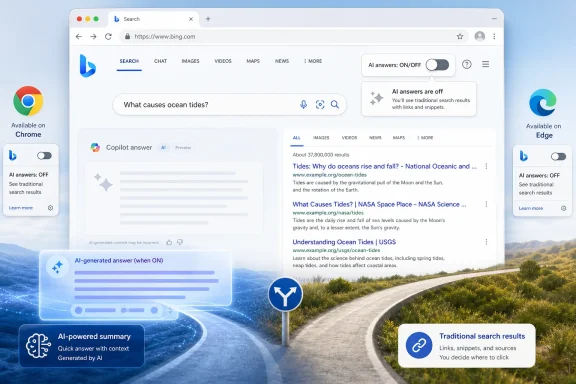Click the 'AI-powered summary' heading
Screen dimensions: 576x384
point(94,337)
